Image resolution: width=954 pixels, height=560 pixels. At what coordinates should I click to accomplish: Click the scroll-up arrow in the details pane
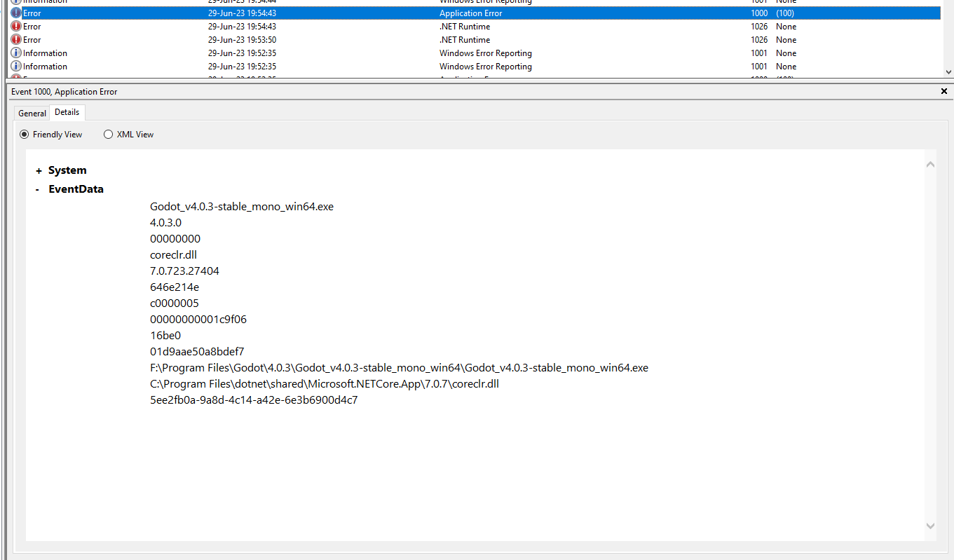pos(930,163)
